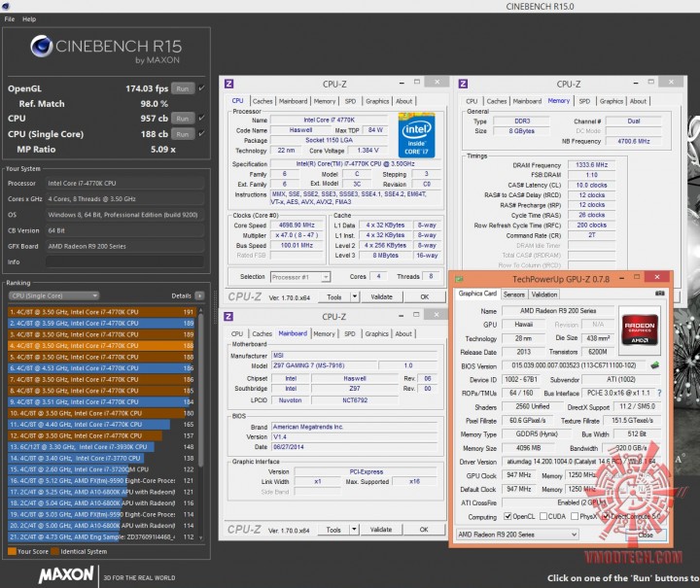
Task: Click Tools button in upper CPU-Z window
Action: pos(333,296)
